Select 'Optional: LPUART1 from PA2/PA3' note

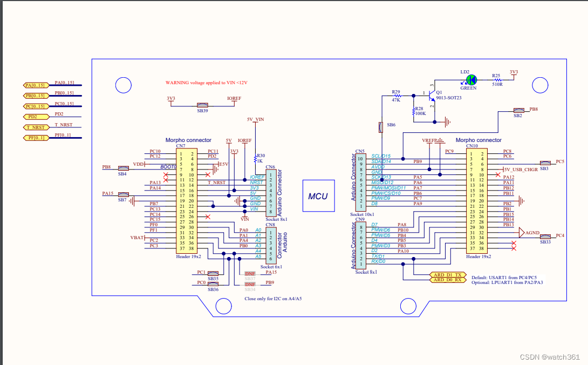(507, 282)
